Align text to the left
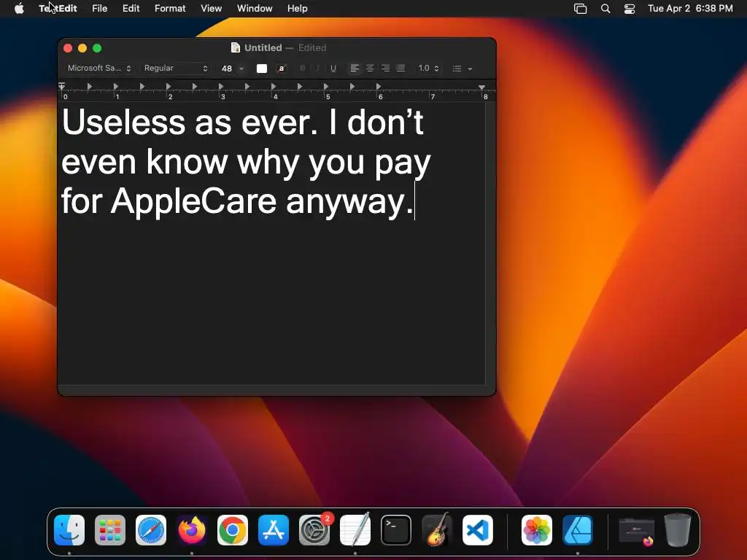The width and height of the screenshot is (747, 560). tap(355, 69)
